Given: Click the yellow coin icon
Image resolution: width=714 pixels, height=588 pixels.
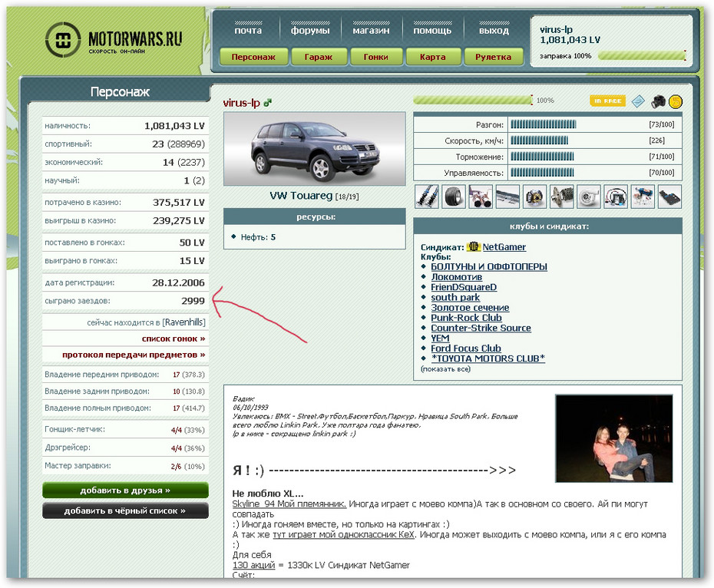Looking at the screenshot, I should pyautogui.click(x=676, y=101).
